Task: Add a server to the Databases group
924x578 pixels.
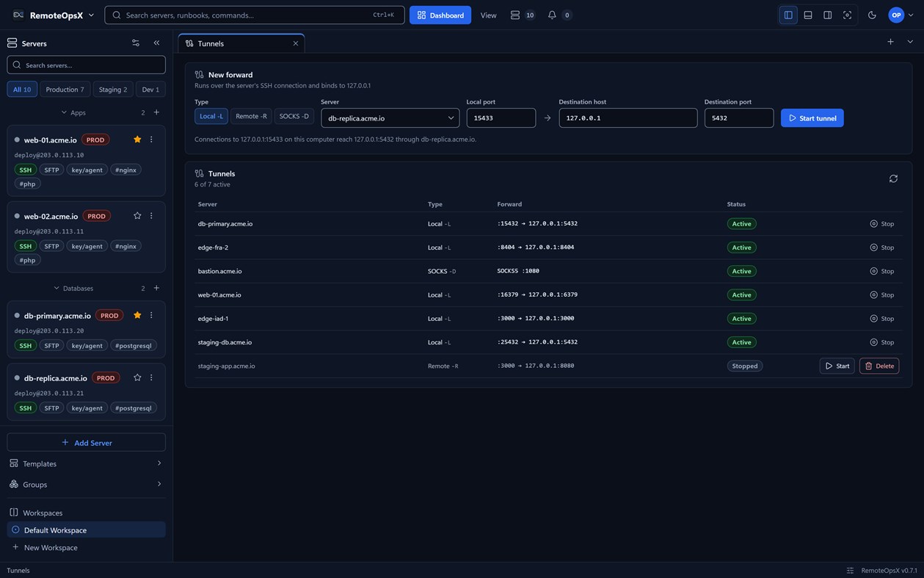Action: (x=156, y=288)
